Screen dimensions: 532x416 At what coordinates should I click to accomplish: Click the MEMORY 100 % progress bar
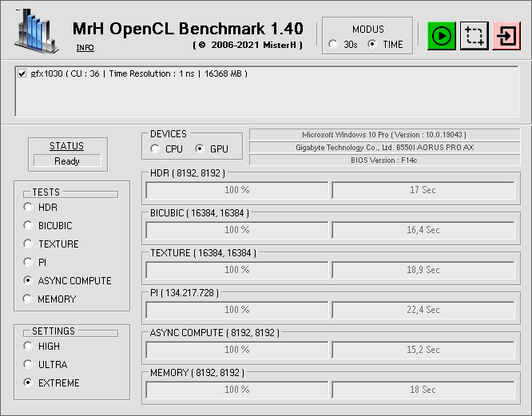pos(236,390)
